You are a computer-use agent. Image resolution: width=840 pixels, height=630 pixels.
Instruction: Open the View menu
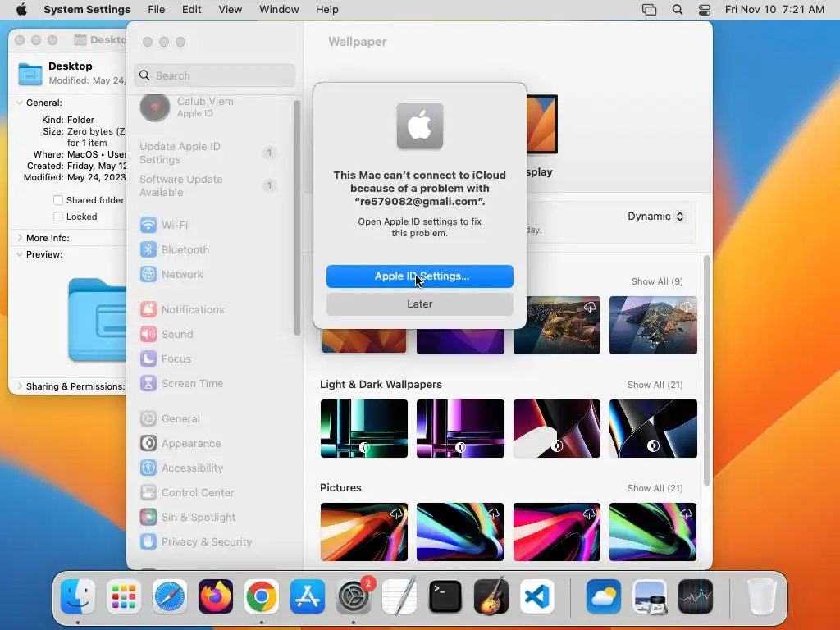pyautogui.click(x=231, y=10)
